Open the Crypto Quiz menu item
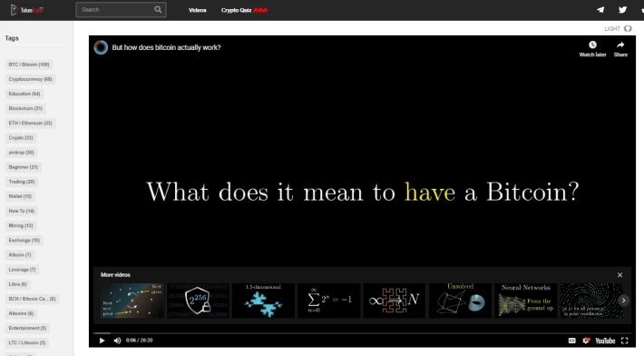 click(x=244, y=10)
